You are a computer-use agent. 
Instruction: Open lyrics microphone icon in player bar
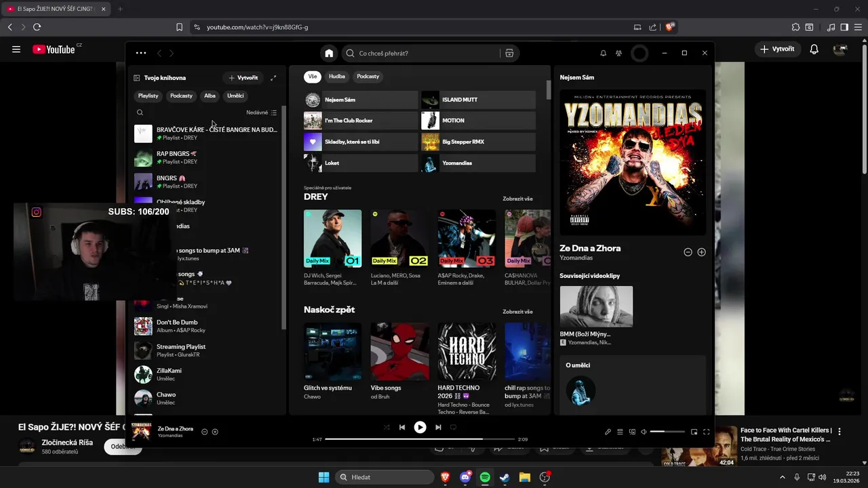608,432
